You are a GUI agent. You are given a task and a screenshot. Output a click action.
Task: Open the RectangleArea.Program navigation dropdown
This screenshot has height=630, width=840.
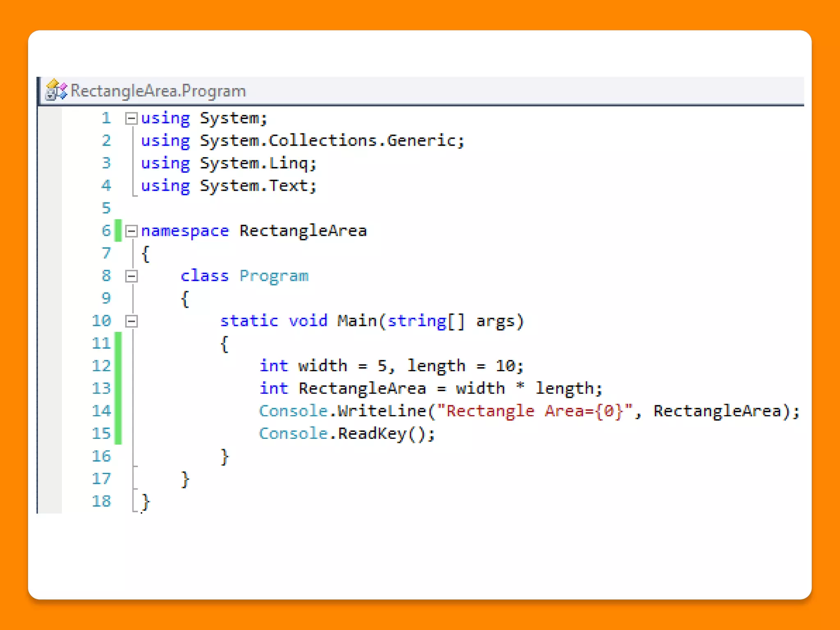422,91
